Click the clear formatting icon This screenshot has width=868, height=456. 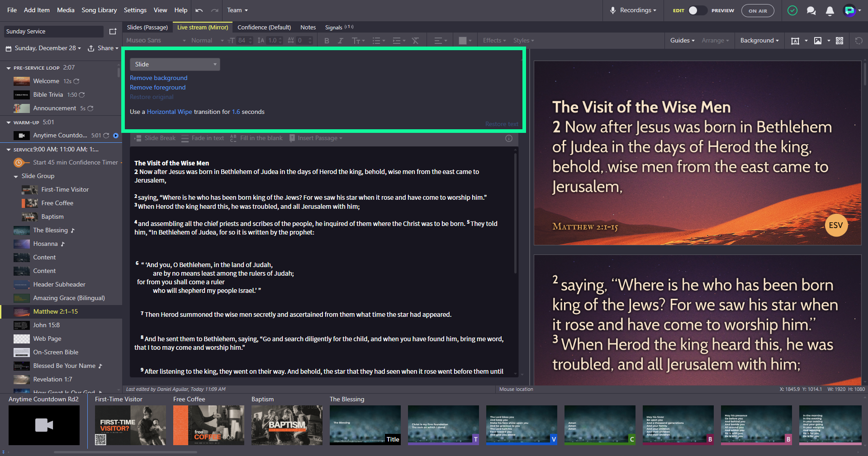click(415, 41)
